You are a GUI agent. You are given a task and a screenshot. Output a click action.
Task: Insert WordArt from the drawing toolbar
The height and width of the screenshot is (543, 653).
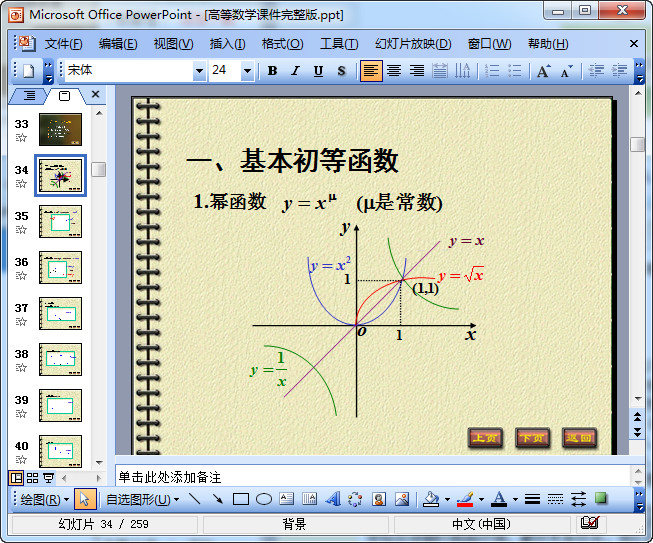pos(333,499)
